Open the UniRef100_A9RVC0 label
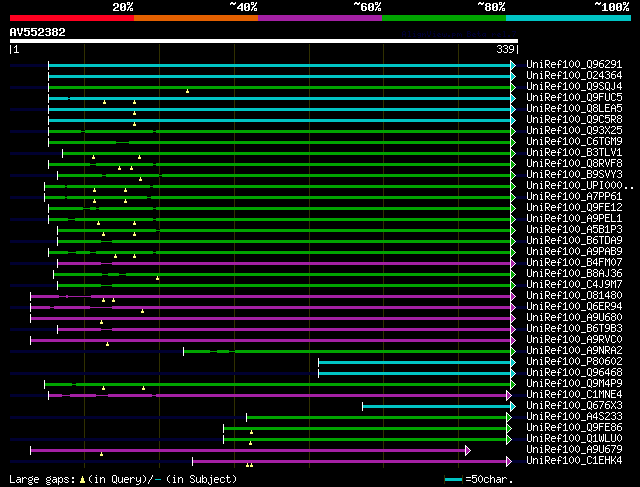This screenshot has width=640, height=487. [574, 340]
